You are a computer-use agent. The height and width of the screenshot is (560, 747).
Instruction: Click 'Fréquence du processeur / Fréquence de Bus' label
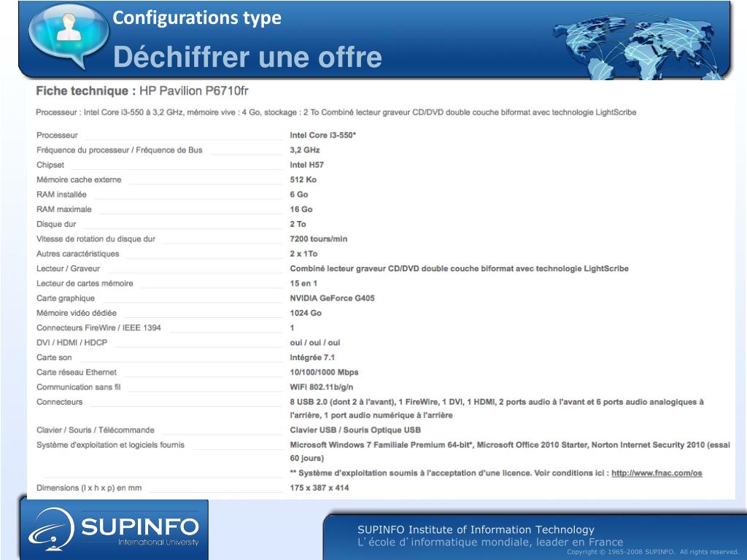coord(119,150)
